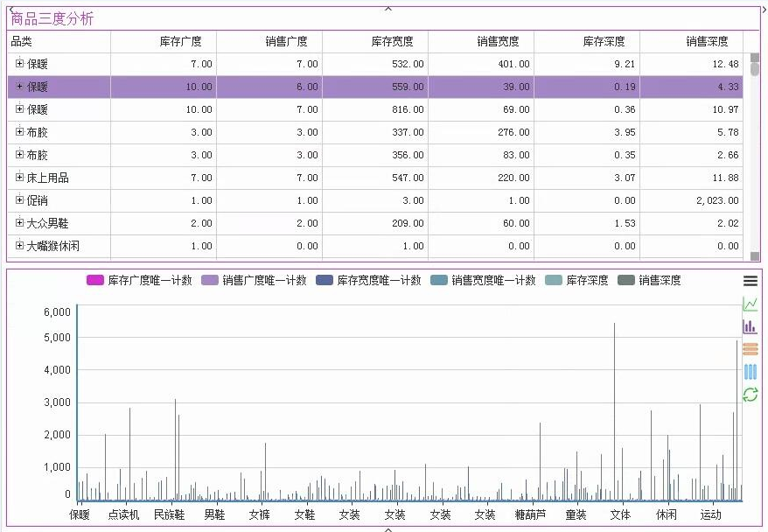Click the 运动 x-axis label
The width and height of the screenshot is (768, 532).
point(710,514)
